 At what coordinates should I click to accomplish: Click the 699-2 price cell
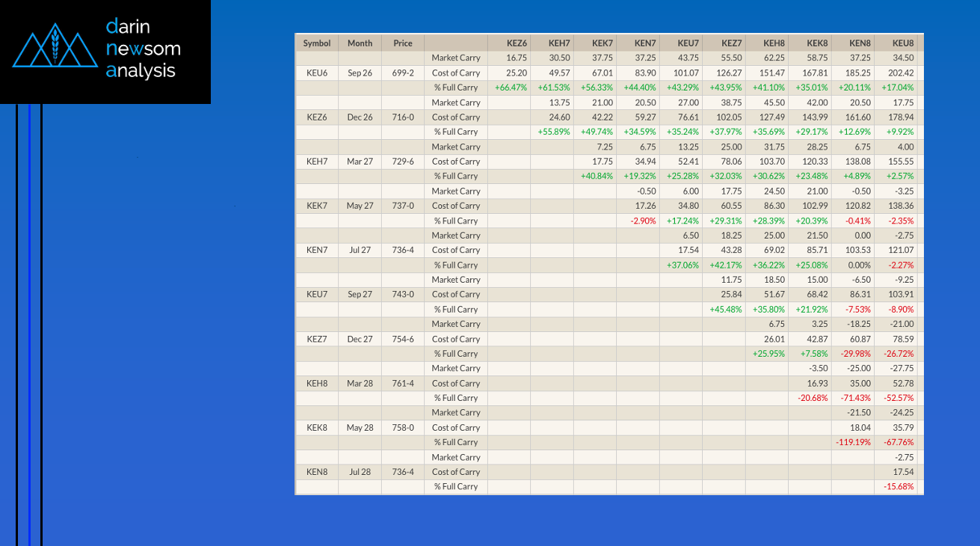tap(403, 73)
